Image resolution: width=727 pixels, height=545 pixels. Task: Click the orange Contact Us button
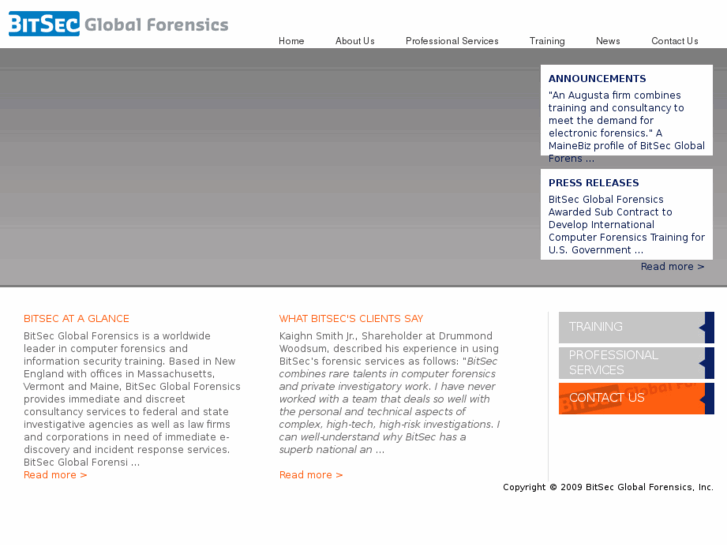[636, 398]
